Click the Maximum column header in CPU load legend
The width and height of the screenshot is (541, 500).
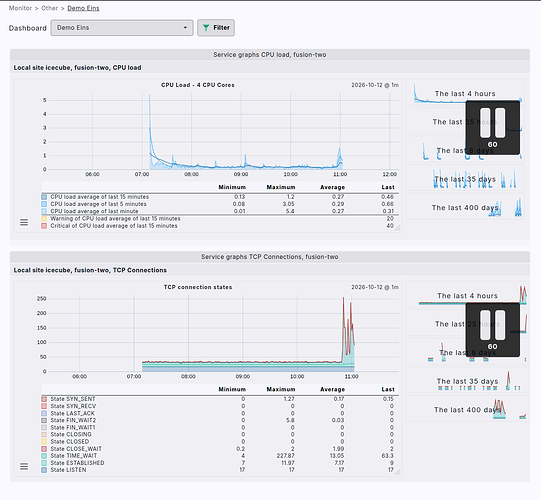pos(281,187)
